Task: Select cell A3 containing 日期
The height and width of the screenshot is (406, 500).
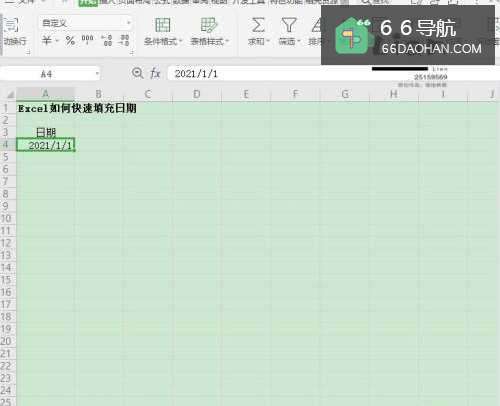Action: [46, 132]
